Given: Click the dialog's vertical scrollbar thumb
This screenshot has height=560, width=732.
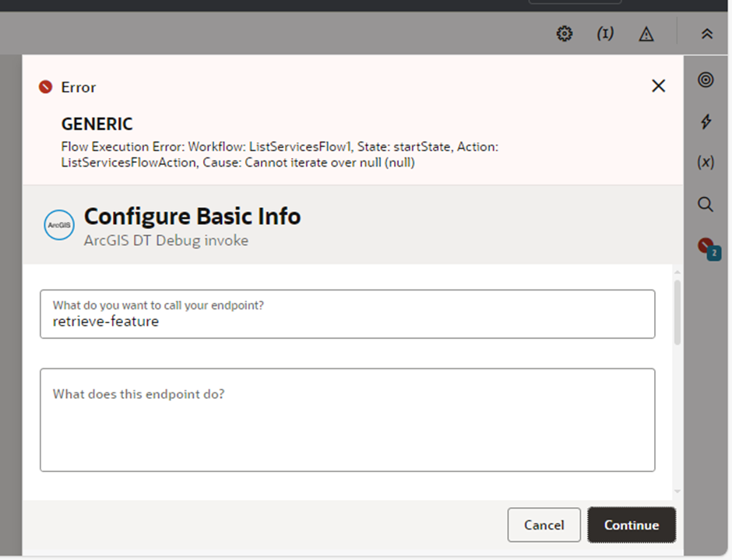Looking at the screenshot, I should click(677, 312).
